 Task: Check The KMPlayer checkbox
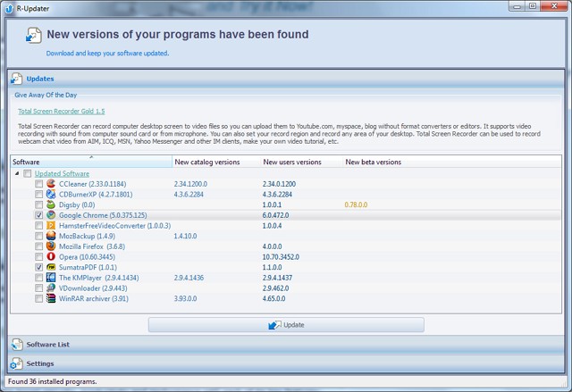[x=38, y=278]
